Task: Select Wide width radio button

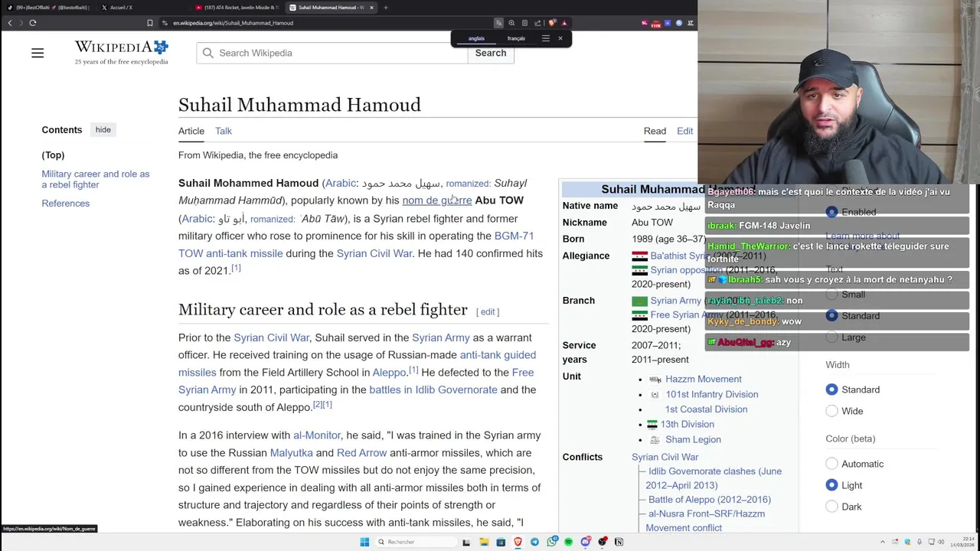Action: (x=831, y=411)
